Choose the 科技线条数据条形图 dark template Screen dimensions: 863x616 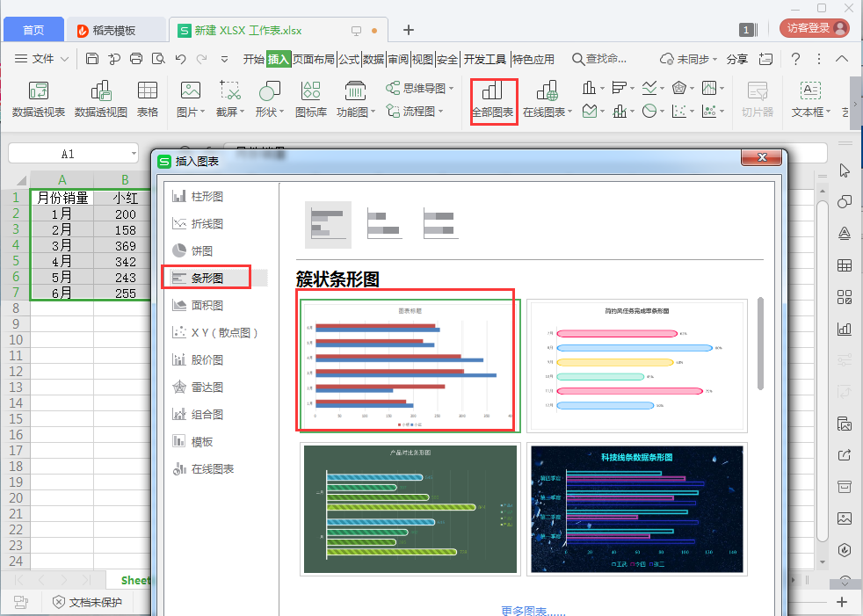tap(637, 509)
